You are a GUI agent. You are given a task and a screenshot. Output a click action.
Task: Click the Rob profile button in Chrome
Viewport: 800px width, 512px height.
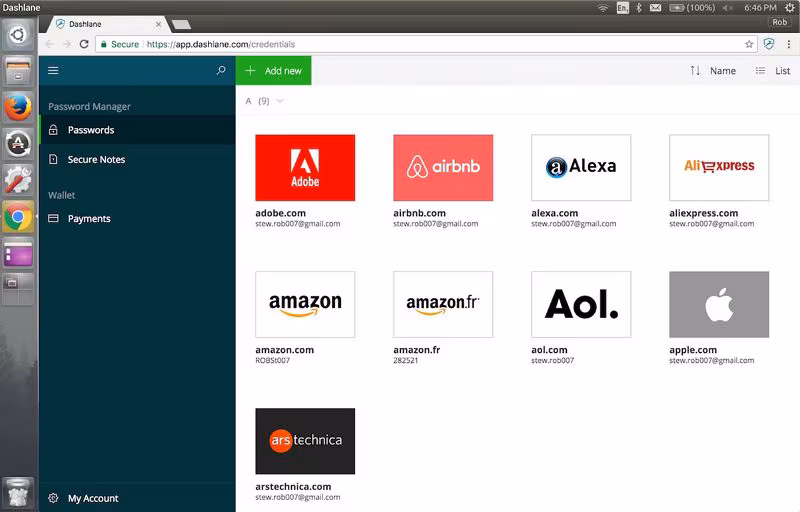tap(779, 22)
